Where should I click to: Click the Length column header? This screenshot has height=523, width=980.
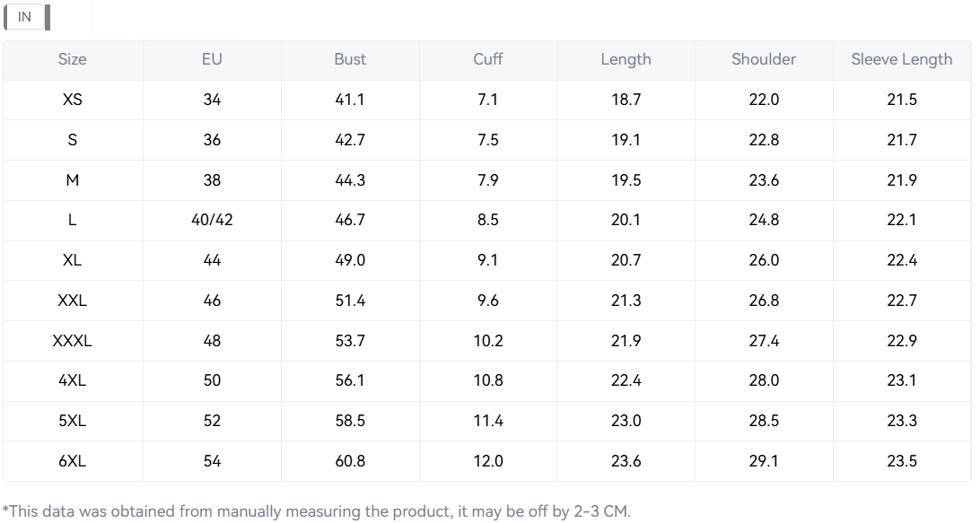(x=626, y=59)
